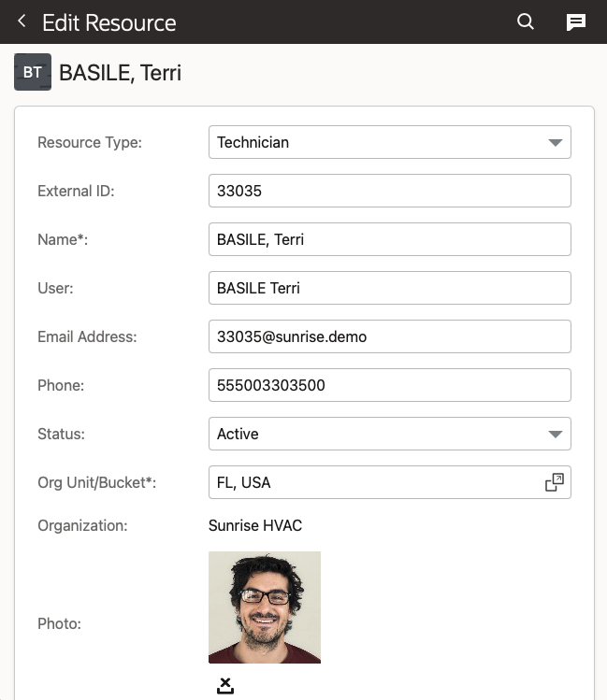
Task: Click the External ID field
Action: click(389, 191)
